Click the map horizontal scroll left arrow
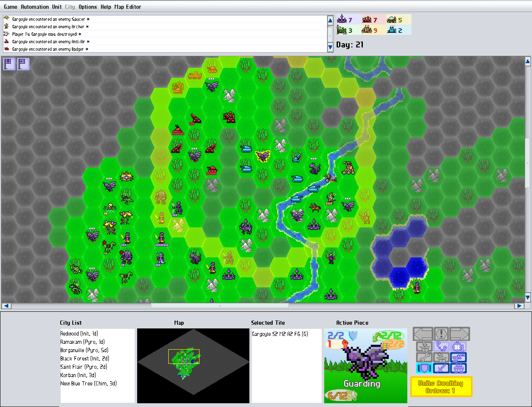 click(6, 306)
